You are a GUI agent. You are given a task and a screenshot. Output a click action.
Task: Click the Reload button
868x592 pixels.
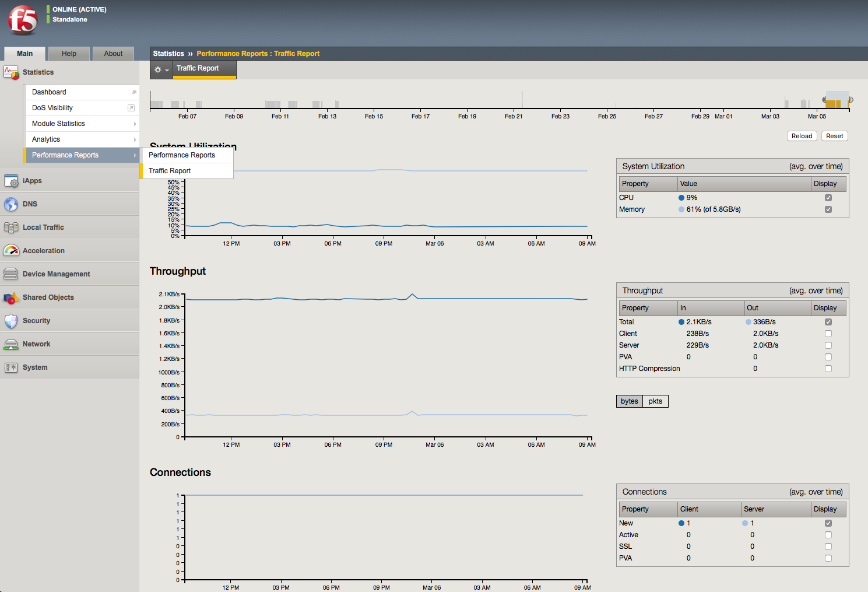tap(802, 136)
